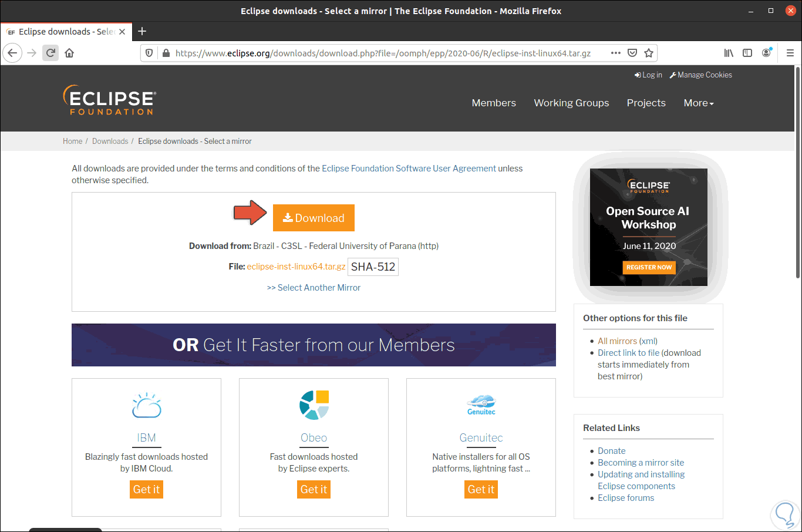This screenshot has height=532, width=802.
Task: Click Select Another Mirror link
Action: 314,288
